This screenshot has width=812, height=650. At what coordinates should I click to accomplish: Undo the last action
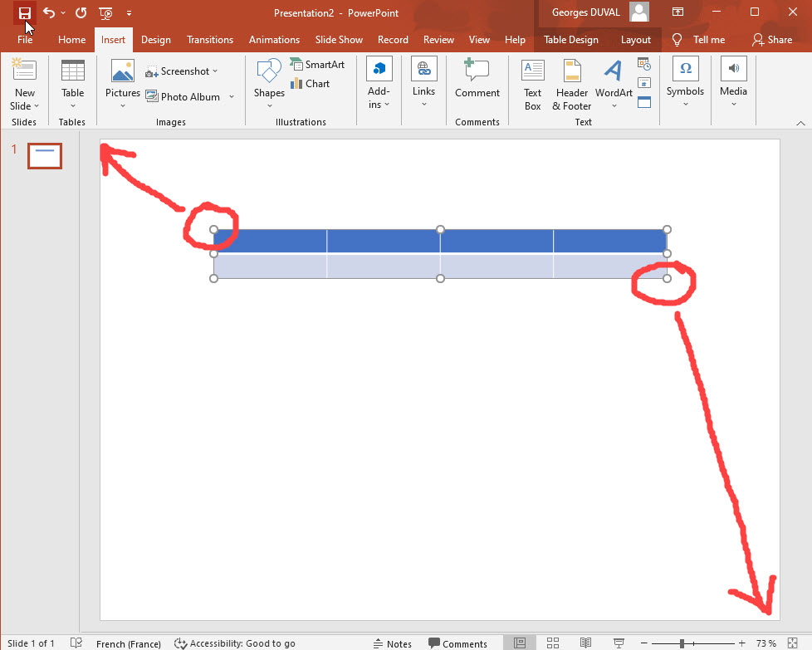49,12
